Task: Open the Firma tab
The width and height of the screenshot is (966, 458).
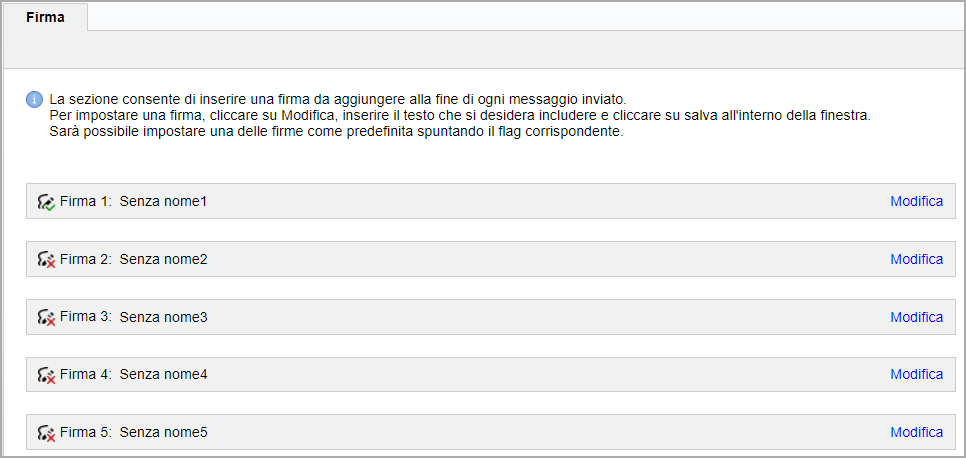Action: pos(46,17)
